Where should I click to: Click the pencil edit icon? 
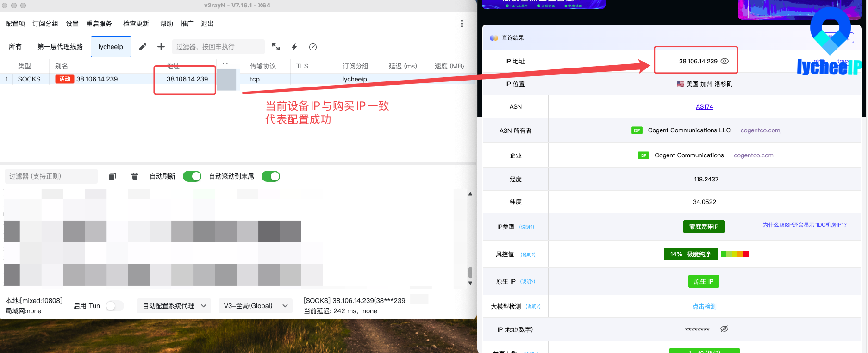tap(143, 47)
